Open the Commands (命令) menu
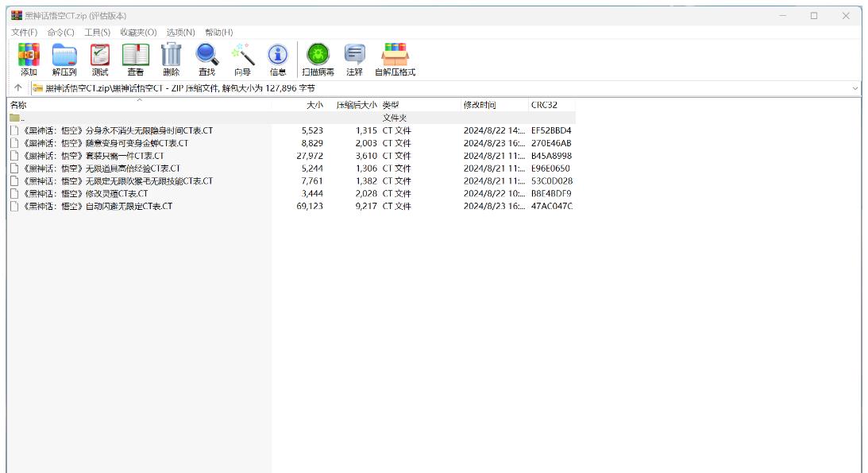Screen dimensions: 868x473 pyautogui.click(x=61, y=32)
